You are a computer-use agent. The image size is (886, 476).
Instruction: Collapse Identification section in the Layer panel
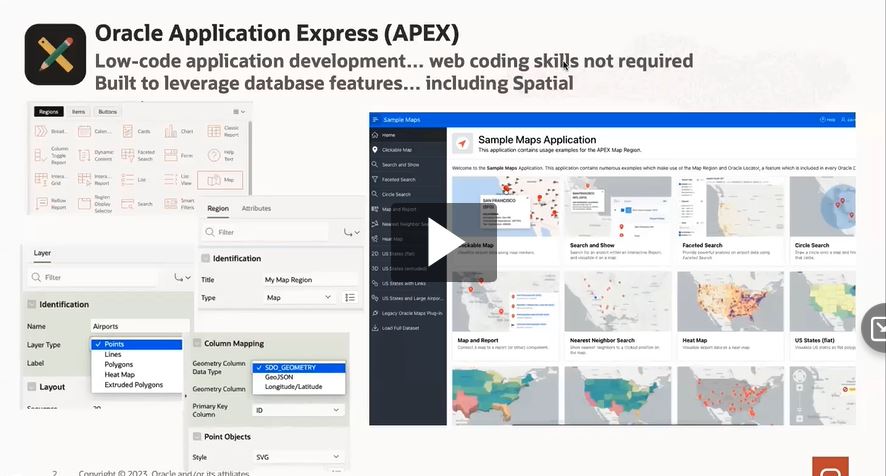coord(32,304)
